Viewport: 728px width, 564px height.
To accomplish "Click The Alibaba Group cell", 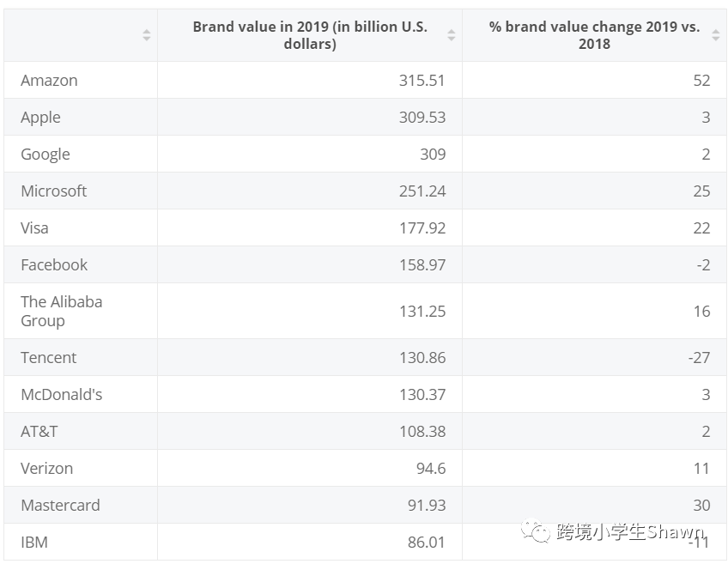I will coord(61,311).
